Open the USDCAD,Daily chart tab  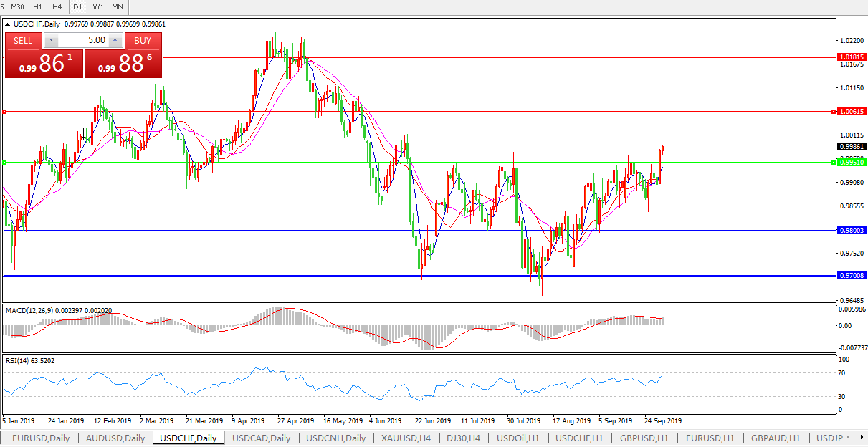(262, 438)
